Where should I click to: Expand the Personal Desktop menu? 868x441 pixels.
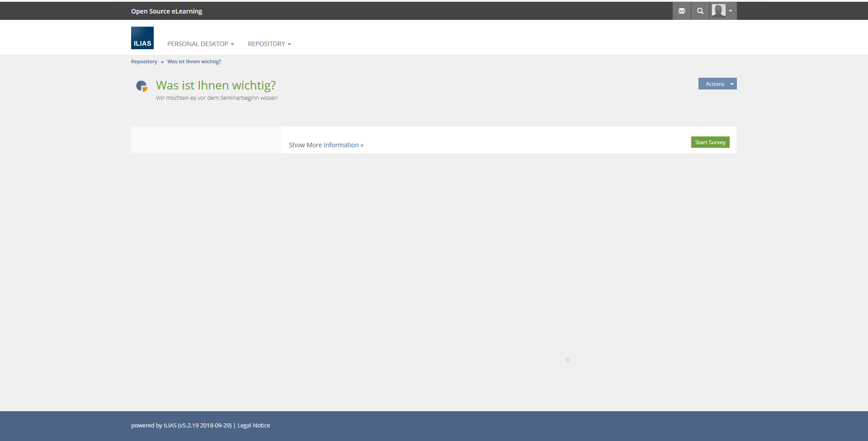(x=201, y=44)
